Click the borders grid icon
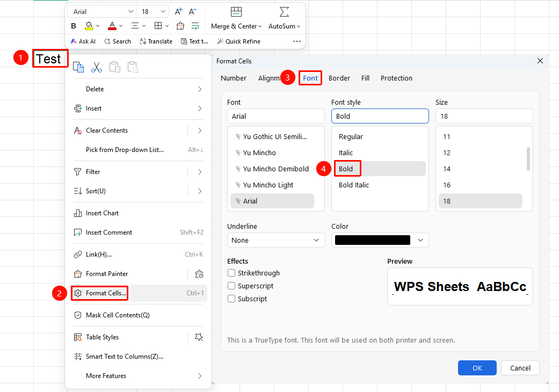This screenshot has width=559, height=392. click(x=158, y=26)
